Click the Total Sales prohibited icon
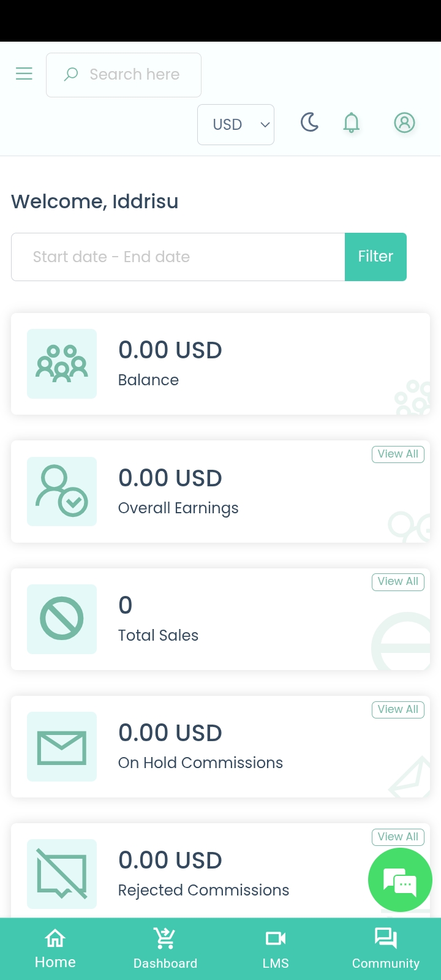 click(x=62, y=619)
